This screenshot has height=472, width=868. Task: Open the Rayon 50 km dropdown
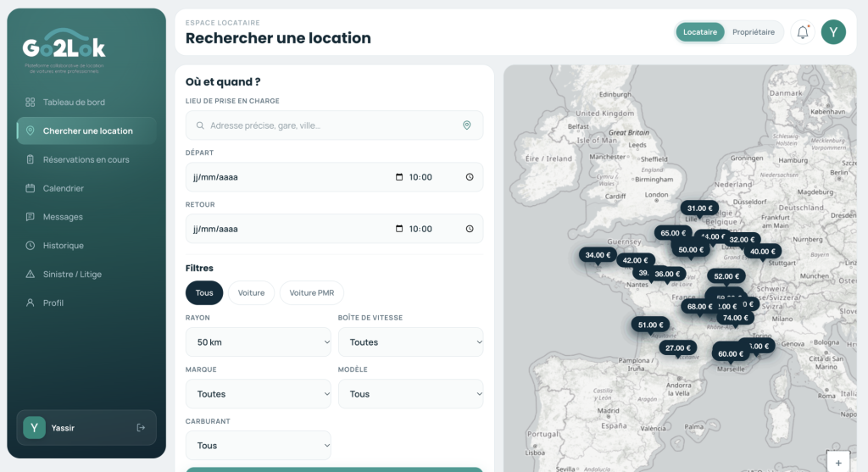258,342
